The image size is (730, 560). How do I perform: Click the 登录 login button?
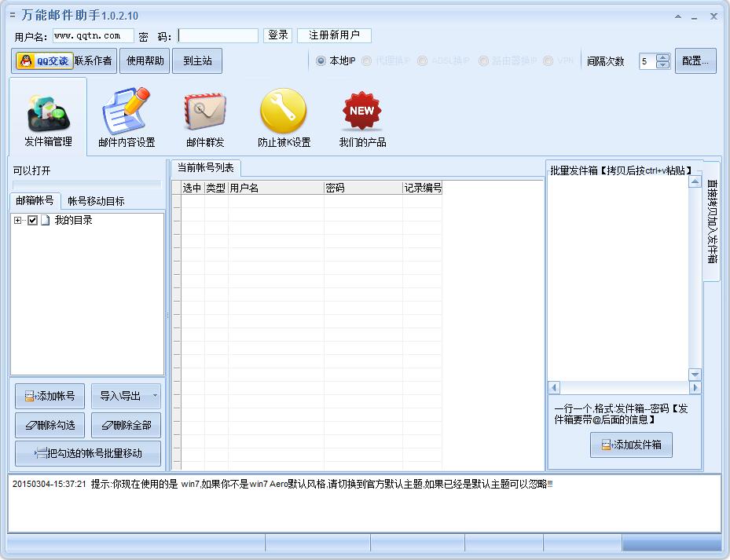pyautogui.click(x=279, y=35)
